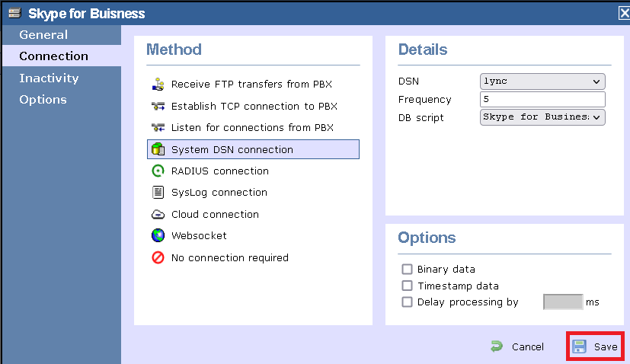Check the Delay processing by option
Screen dimensions: 630x364
click(x=407, y=302)
